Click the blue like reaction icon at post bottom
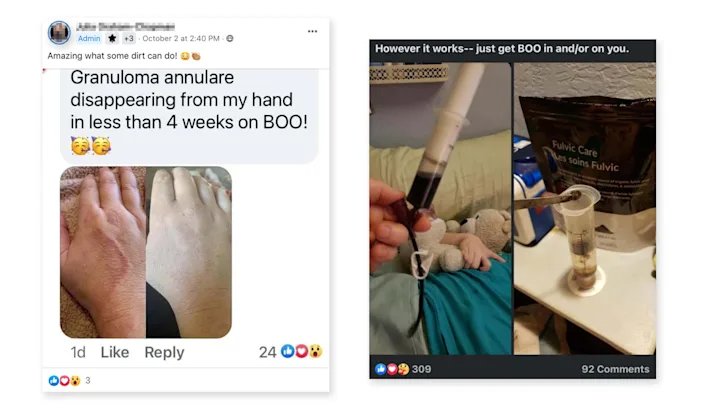 pos(54,381)
